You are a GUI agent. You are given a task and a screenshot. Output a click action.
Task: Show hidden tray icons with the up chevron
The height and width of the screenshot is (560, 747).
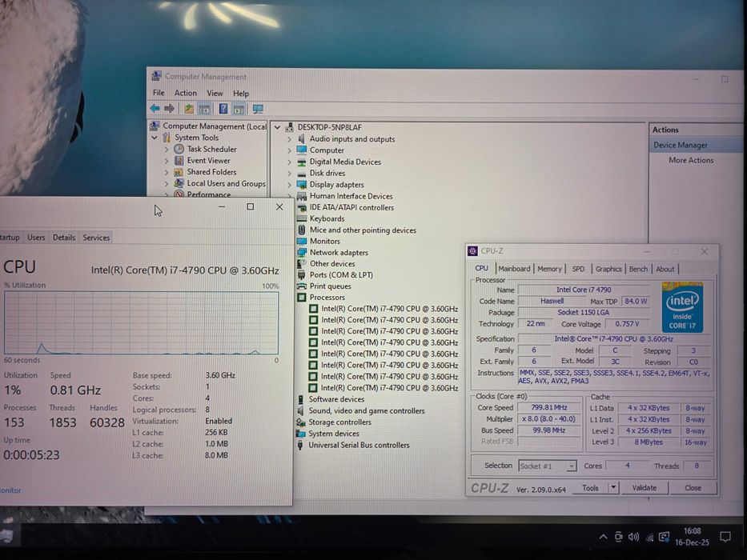(603, 537)
